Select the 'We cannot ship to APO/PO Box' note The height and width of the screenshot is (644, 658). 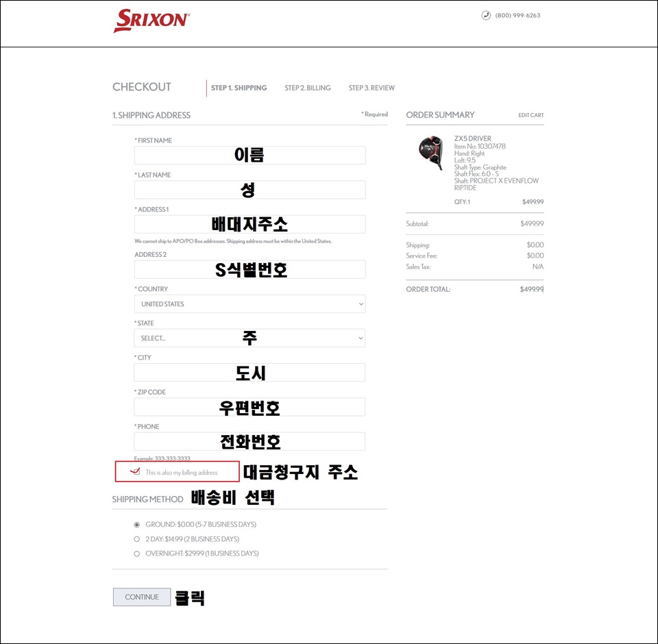pos(233,241)
